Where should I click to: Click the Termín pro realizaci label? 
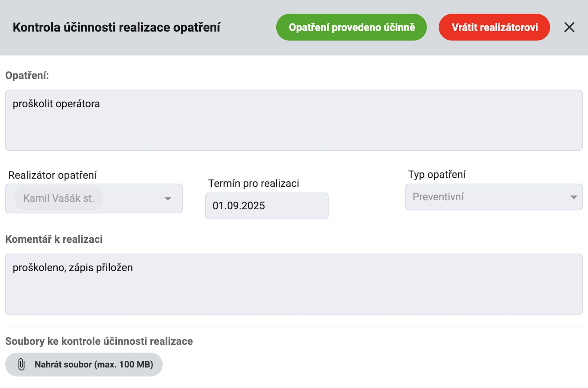pos(253,183)
